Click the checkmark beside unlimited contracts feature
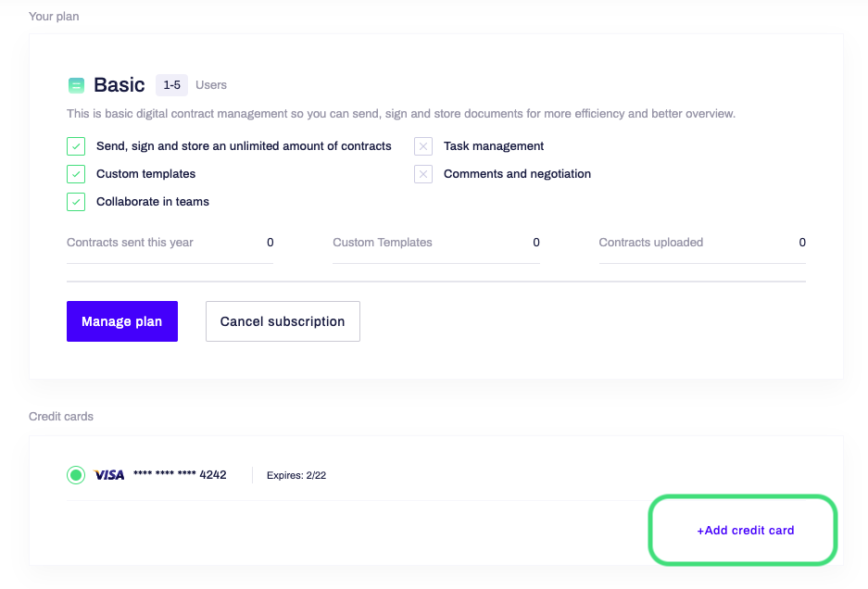868x589 pixels. point(76,146)
